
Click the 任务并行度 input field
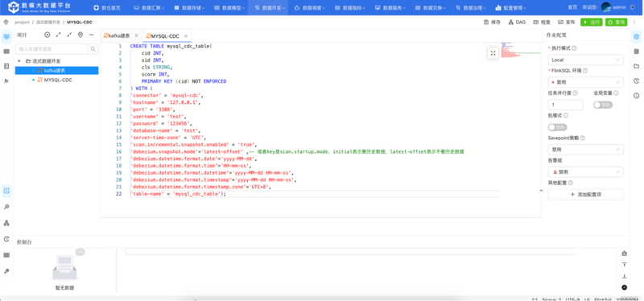[x=565, y=105]
